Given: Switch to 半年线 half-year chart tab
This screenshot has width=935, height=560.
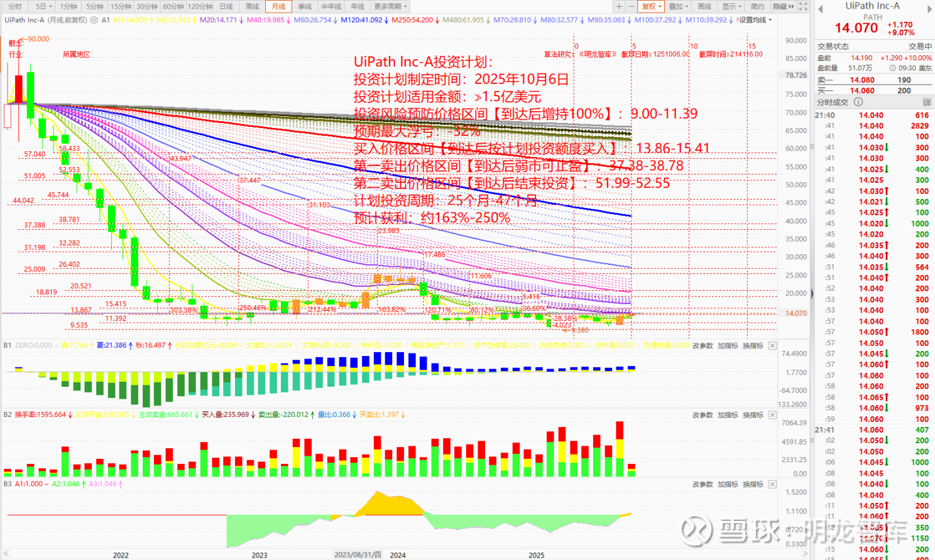Looking at the screenshot, I should [x=331, y=6].
